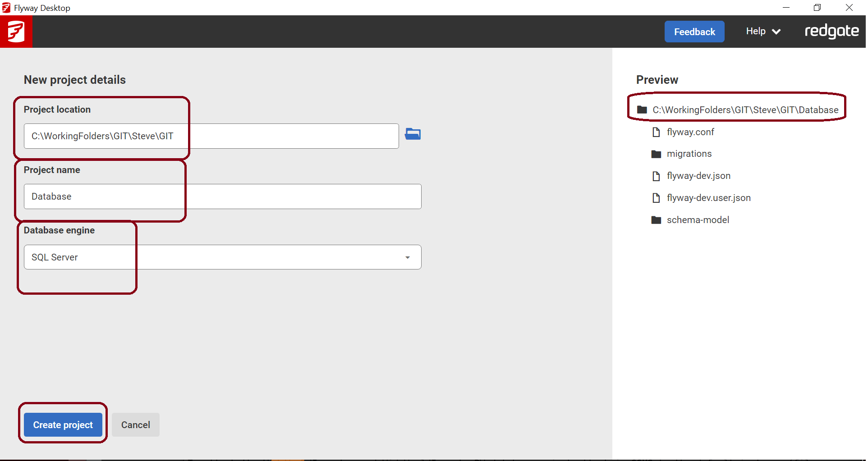Click the schema-model folder icon
The image size is (868, 461).
coord(656,219)
